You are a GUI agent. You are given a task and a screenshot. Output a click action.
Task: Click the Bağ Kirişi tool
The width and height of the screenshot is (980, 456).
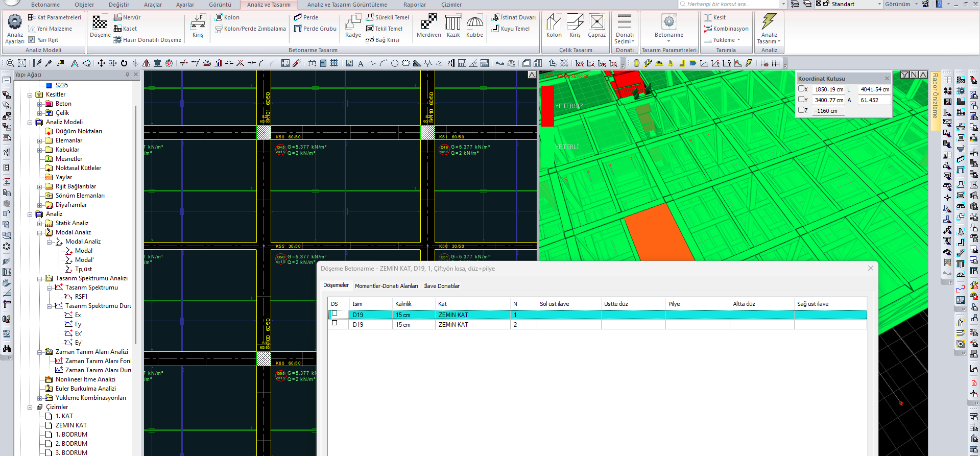tap(383, 40)
